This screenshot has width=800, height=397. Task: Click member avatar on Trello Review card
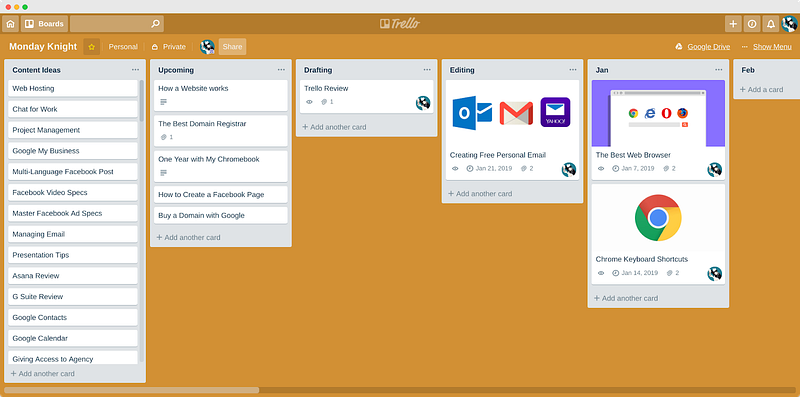coord(423,103)
